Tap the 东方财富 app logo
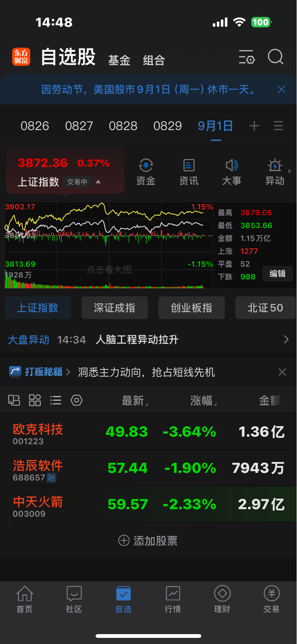This screenshot has width=297, height=644. (x=21, y=57)
